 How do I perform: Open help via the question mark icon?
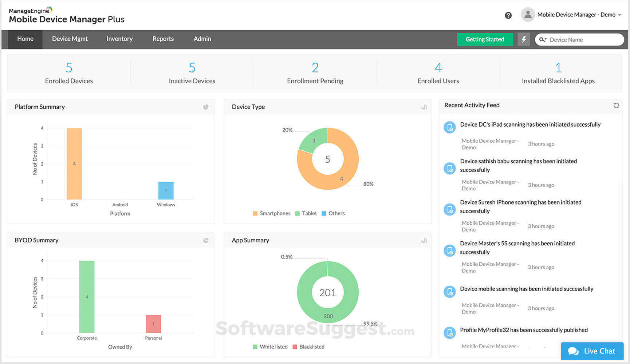[508, 15]
